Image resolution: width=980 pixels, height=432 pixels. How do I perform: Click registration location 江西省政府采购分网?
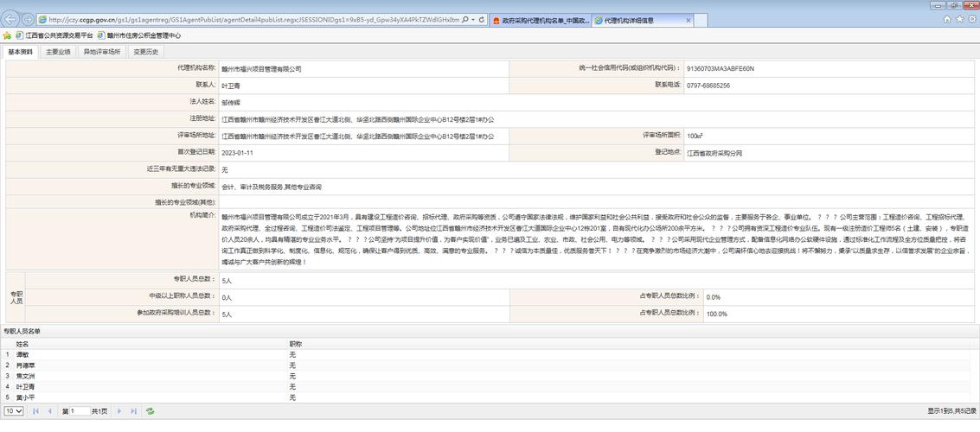click(714, 152)
